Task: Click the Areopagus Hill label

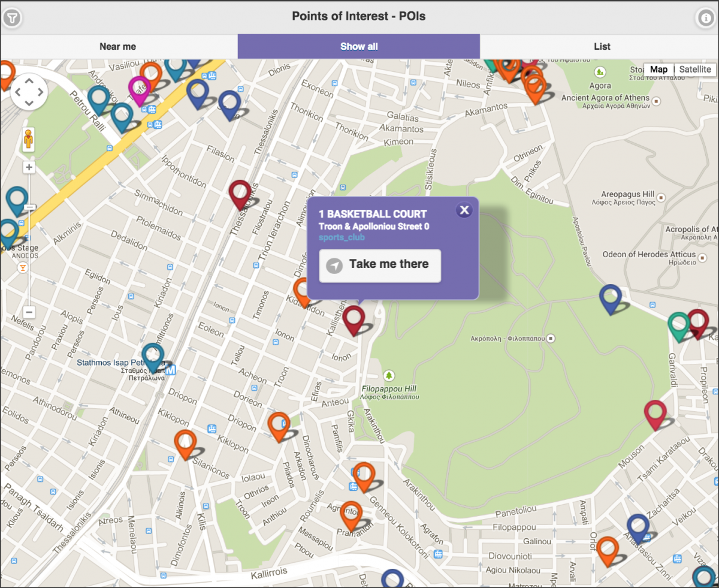Action: click(x=629, y=195)
